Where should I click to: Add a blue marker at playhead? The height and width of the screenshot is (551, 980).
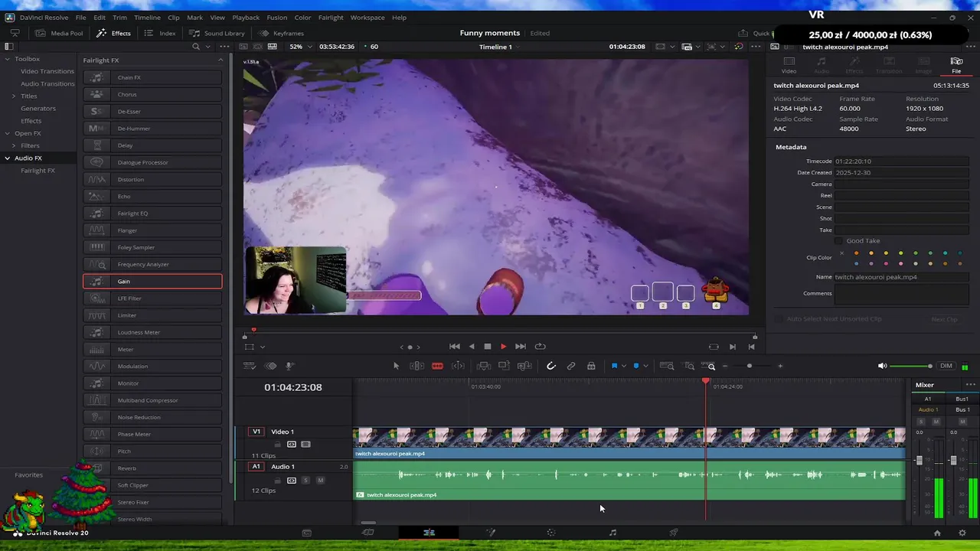tap(635, 366)
